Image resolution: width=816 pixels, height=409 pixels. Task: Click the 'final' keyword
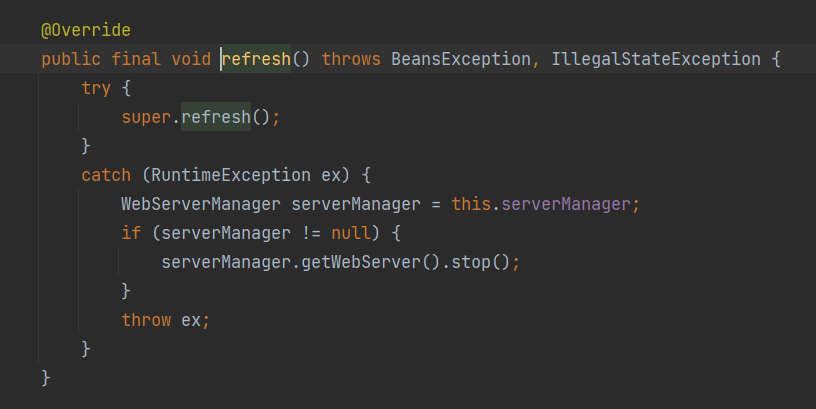click(136, 59)
